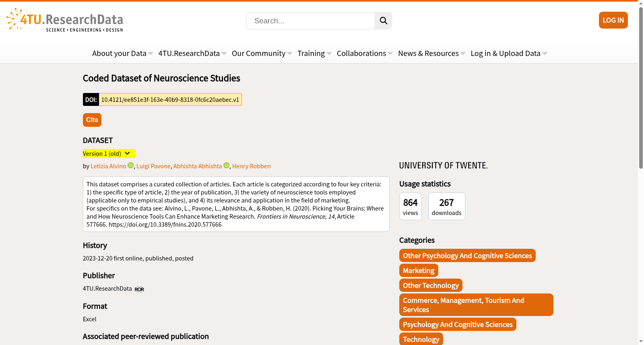The image size is (644, 345).
Task: Click the 4TU.ResearchData logo
Action: (65, 20)
